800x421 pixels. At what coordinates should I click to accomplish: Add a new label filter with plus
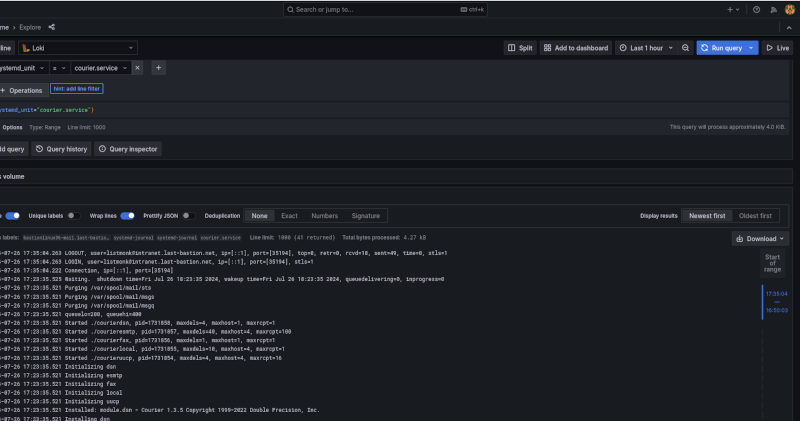tap(158, 68)
